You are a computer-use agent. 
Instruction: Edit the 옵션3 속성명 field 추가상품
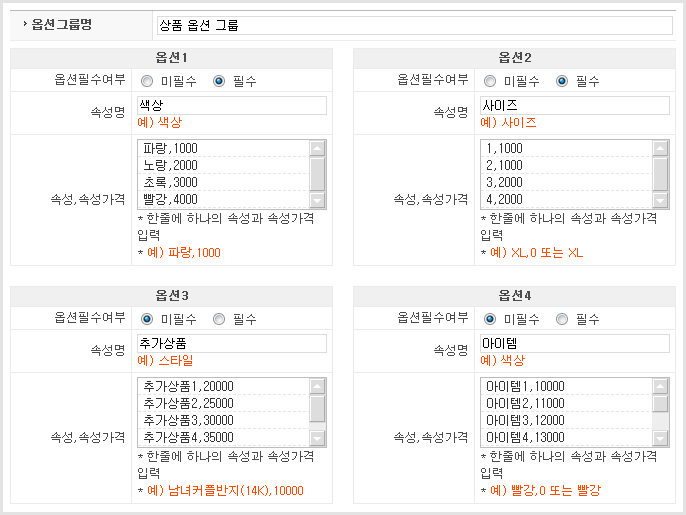click(231, 343)
